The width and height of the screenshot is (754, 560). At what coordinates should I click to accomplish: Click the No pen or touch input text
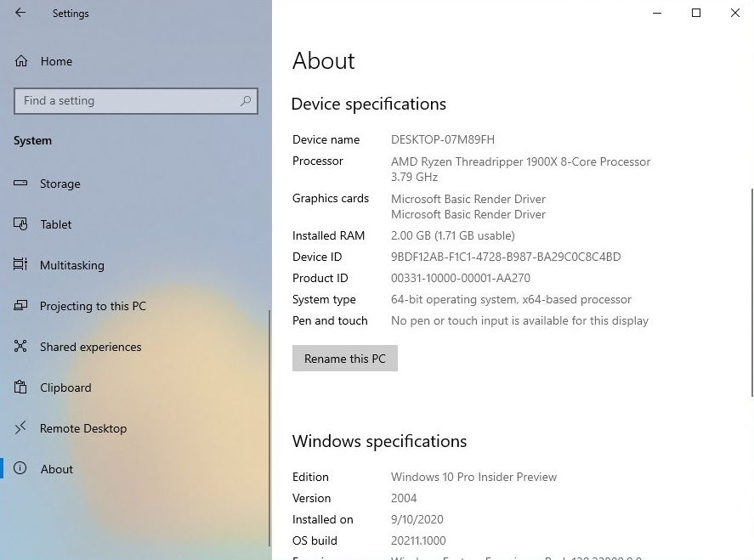tap(519, 320)
